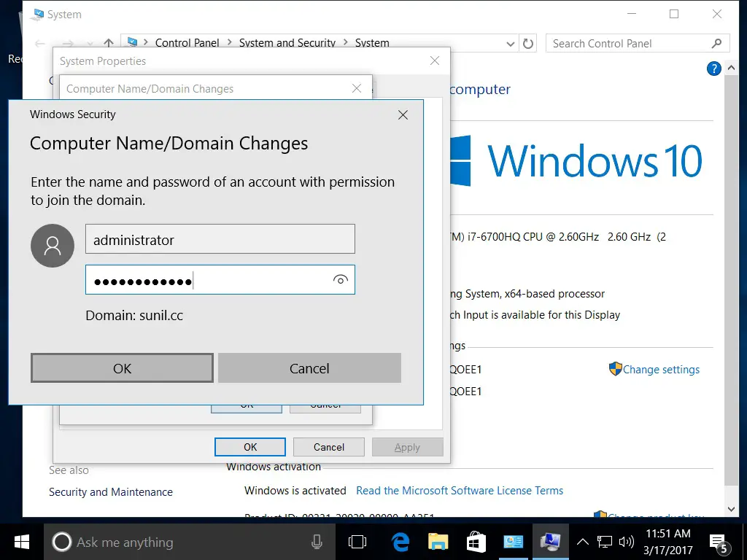The height and width of the screenshot is (560, 747).
Task: Open the Action Center notifications icon
Action: [x=719, y=542]
